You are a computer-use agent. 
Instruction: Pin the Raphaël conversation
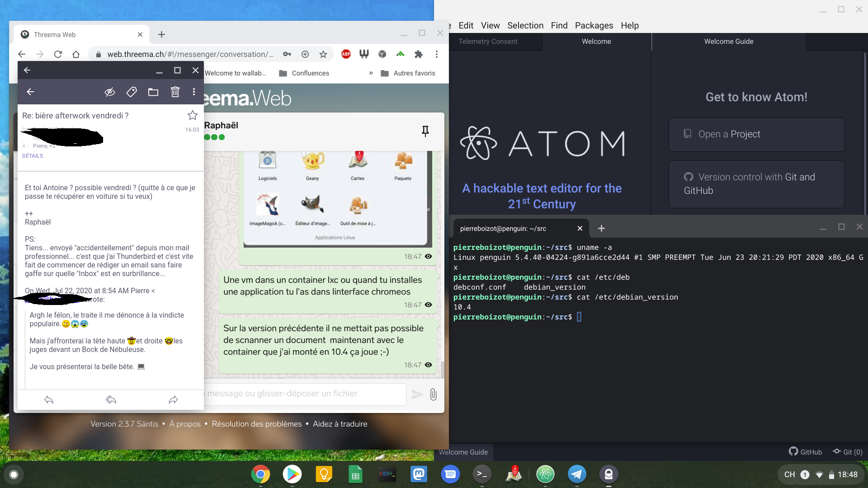[425, 131]
